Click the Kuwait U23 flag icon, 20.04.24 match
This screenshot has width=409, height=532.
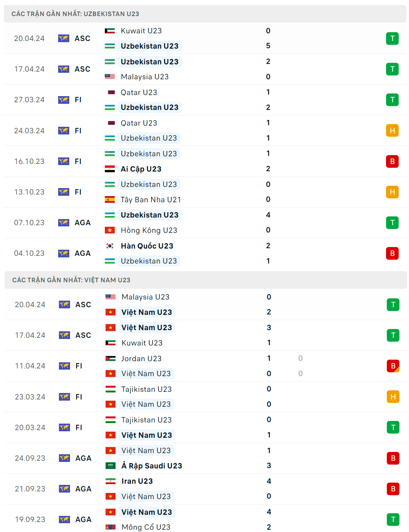pyautogui.click(x=110, y=31)
